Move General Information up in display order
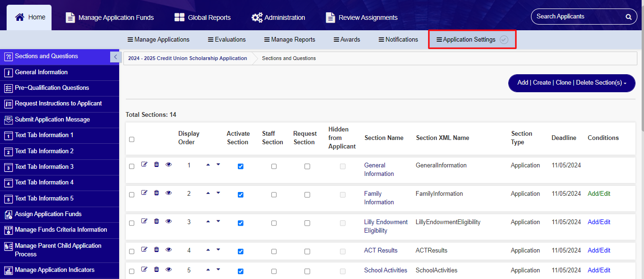 point(208,165)
